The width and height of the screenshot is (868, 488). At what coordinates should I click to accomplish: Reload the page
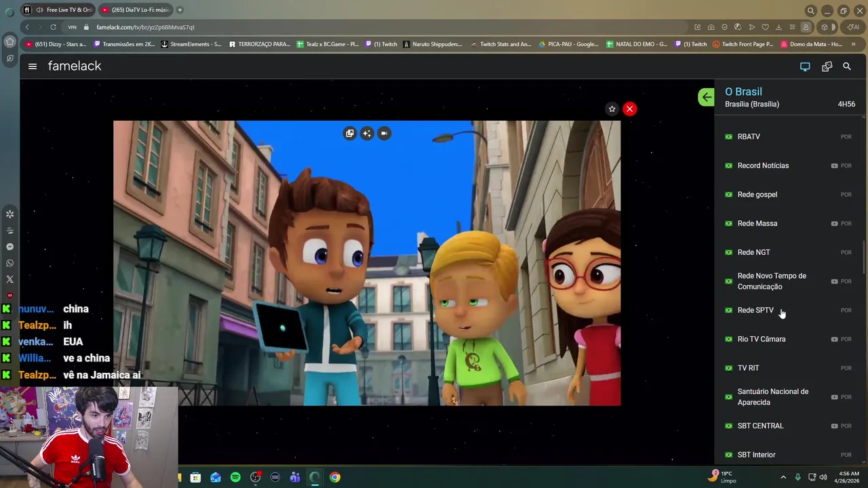[x=53, y=27]
